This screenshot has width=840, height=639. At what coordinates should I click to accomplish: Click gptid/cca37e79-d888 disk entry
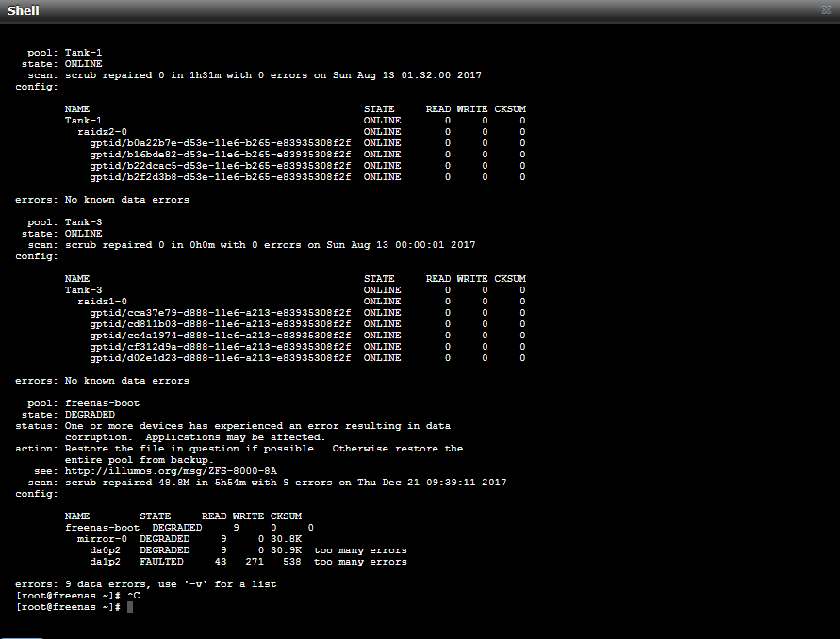221,313
